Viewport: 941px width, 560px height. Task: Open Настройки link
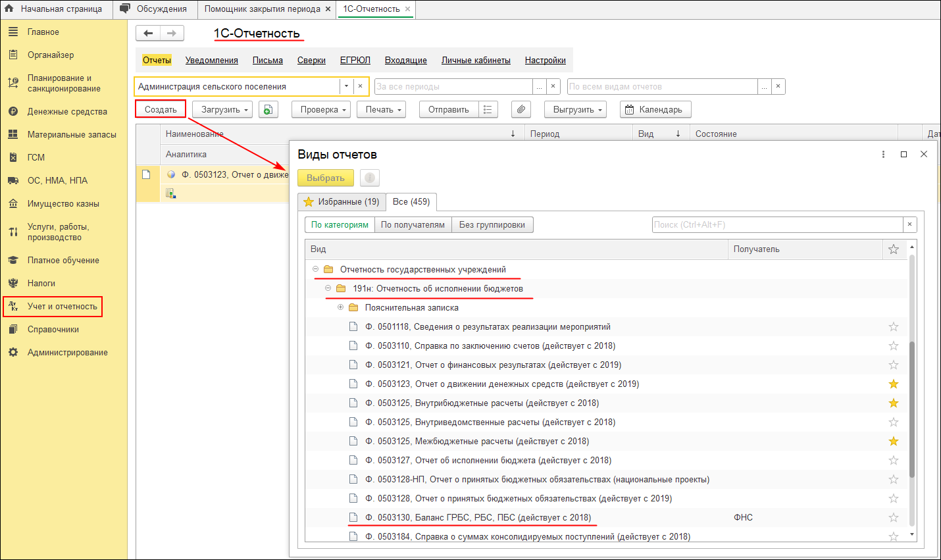tap(546, 60)
